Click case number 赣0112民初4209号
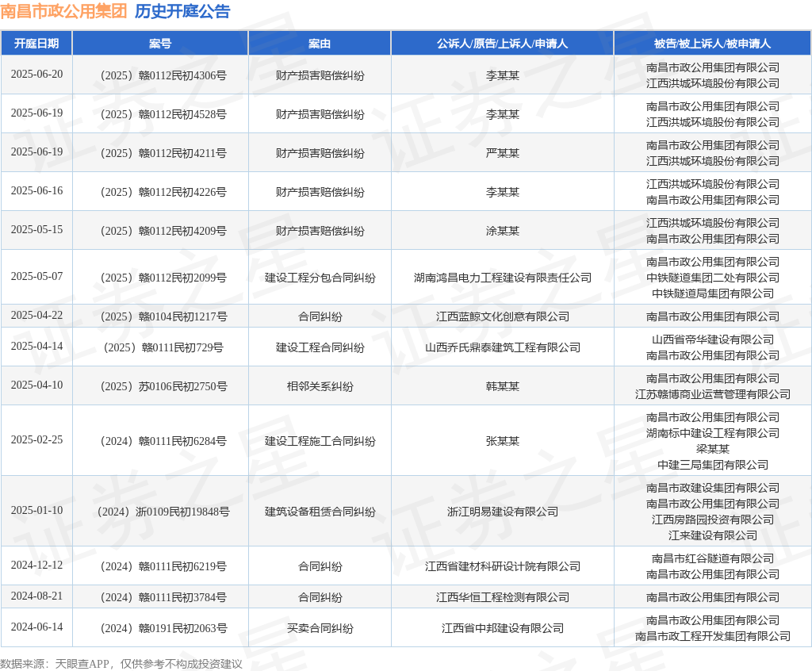The width and height of the screenshot is (812, 671). [x=163, y=231]
